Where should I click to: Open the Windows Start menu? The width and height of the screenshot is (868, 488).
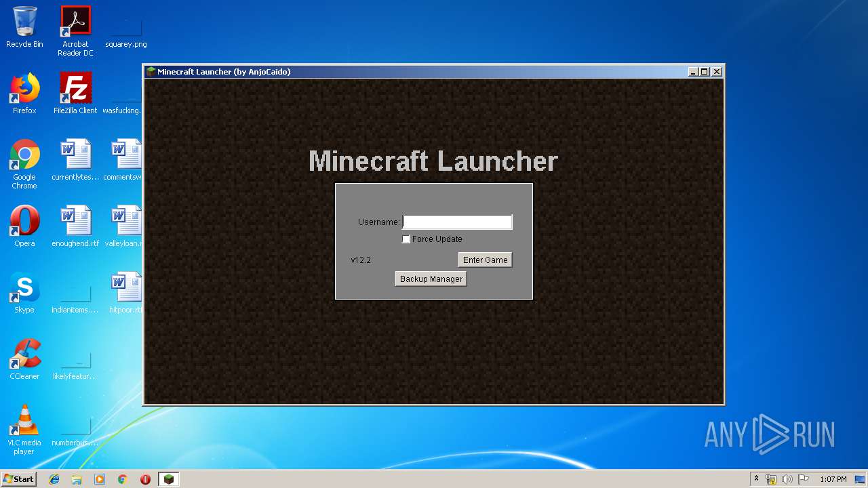point(18,479)
